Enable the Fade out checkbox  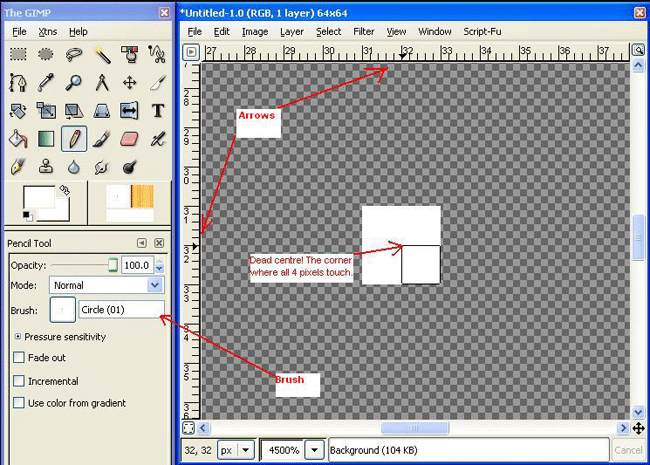(x=19, y=358)
